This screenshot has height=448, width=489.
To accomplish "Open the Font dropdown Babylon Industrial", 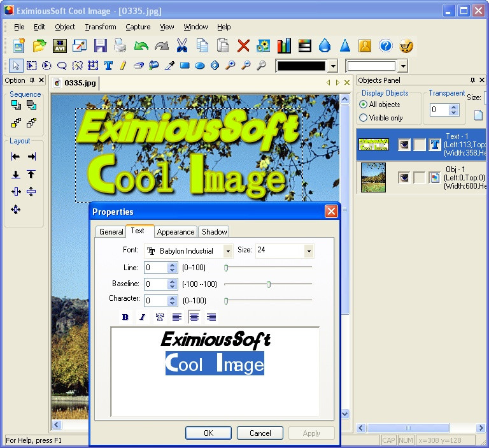I will point(229,251).
